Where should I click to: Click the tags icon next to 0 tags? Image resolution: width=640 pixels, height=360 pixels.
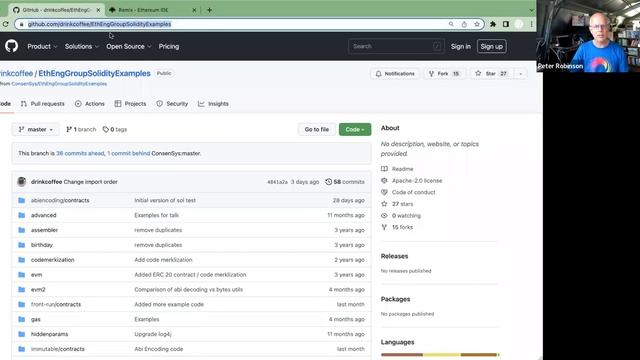(106, 129)
